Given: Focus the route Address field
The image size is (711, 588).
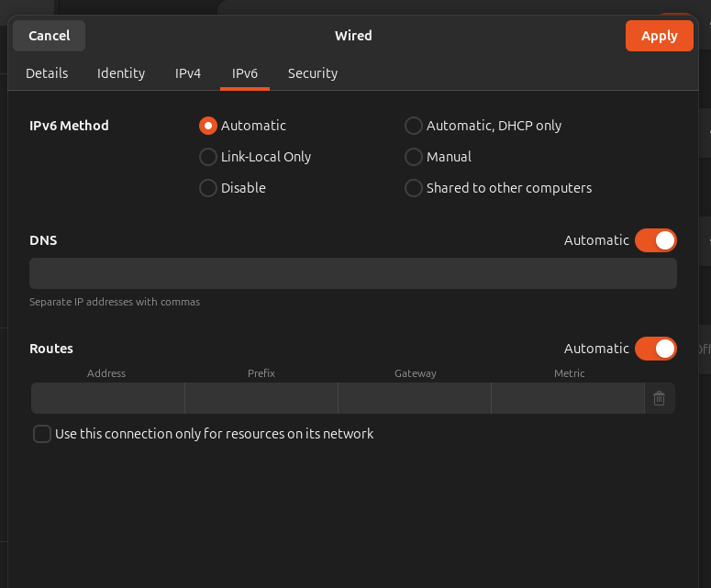Looking at the screenshot, I should pyautogui.click(x=108, y=398).
